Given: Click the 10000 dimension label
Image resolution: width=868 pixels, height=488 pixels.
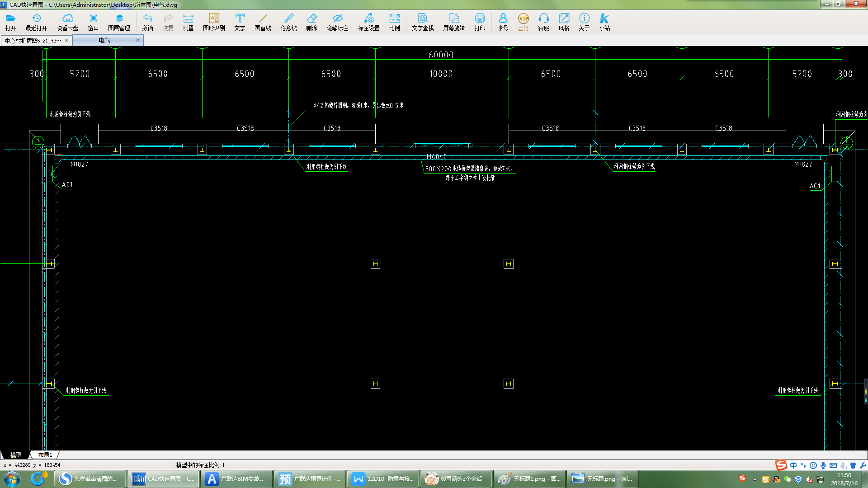Looking at the screenshot, I should (441, 74).
